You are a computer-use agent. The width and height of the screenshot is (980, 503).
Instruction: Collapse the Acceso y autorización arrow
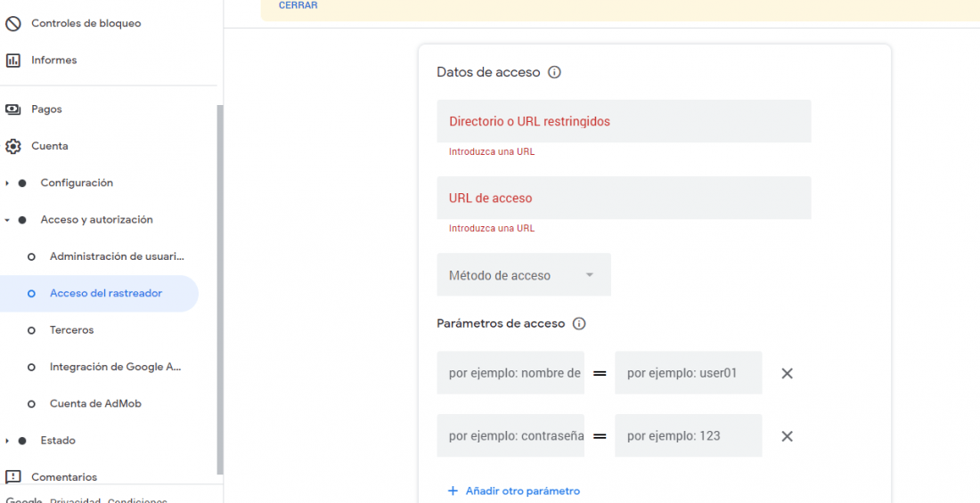coord(7,220)
